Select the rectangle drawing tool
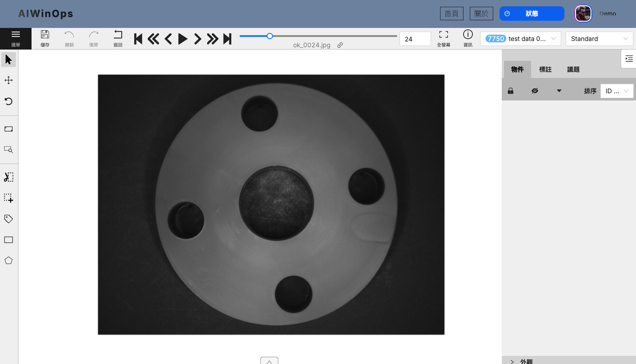Image resolution: width=636 pixels, height=364 pixels. [x=9, y=240]
